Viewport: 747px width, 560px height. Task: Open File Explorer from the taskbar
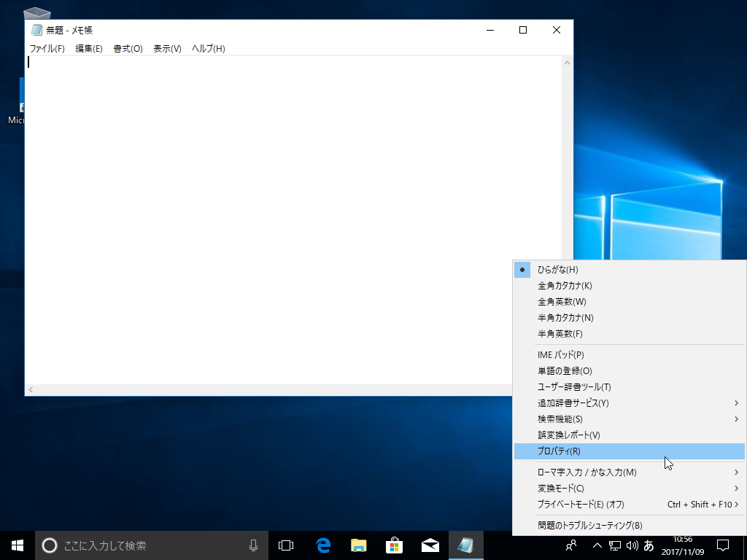click(358, 545)
